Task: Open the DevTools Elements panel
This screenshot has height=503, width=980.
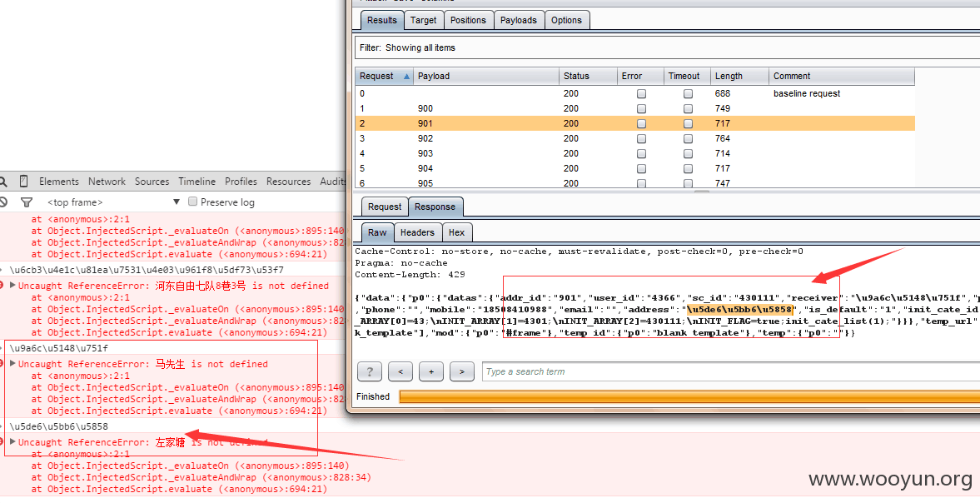Action: point(59,182)
